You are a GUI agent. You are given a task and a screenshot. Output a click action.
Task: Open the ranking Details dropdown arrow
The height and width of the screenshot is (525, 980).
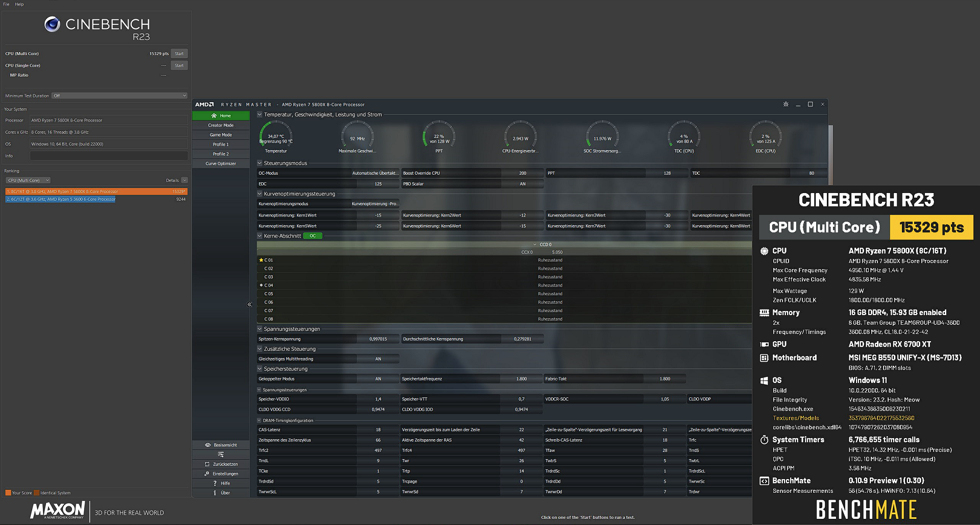(184, 180)
